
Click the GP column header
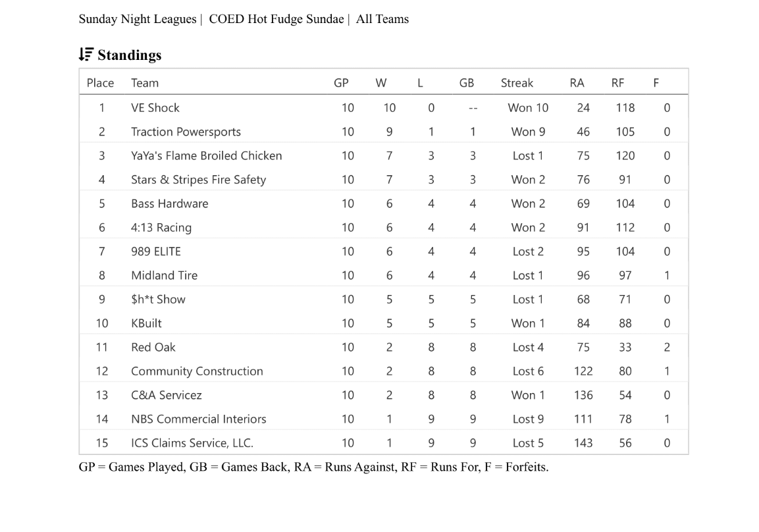(x=341, y=83)
